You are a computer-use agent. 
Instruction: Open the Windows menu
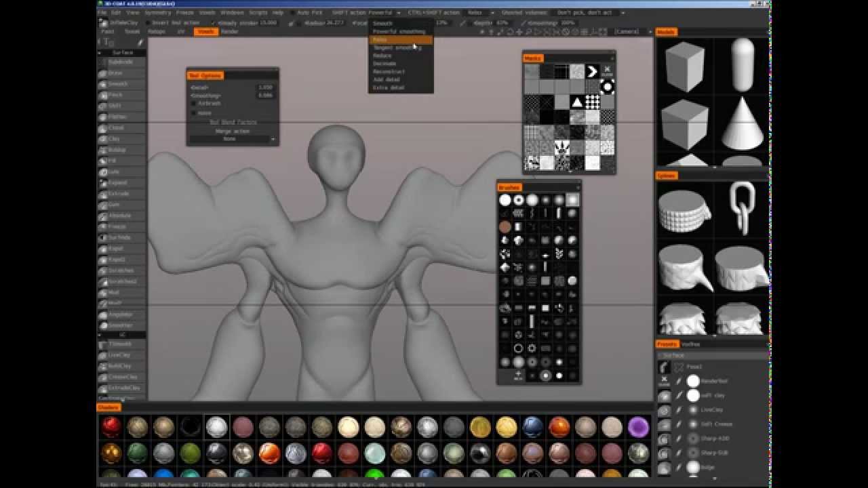point(232,13)
